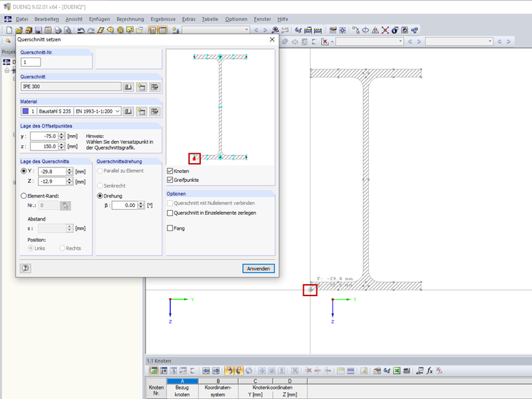Open the Berechnung menu
The height and width of the screenshot is (399, 532).
[130, 19]
